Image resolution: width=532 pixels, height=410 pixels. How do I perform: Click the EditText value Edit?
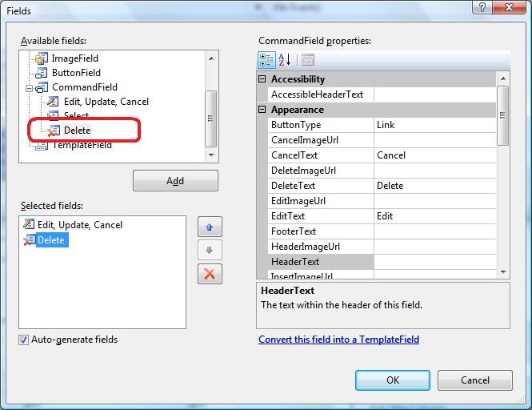[x=435, y=216]
